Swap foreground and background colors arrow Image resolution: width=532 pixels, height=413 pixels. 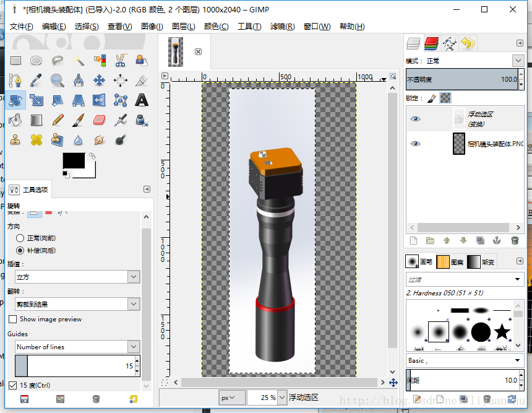pos(92,156)
